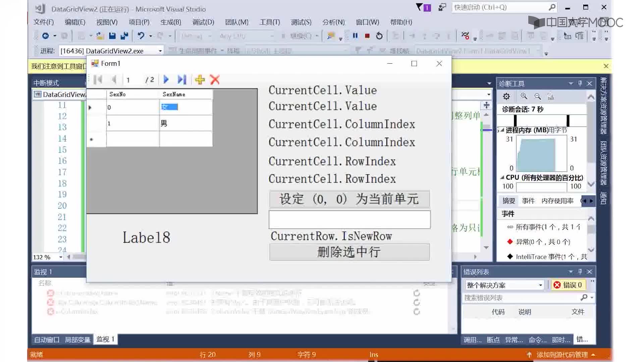Click the 删除选中行 button
The height and width of the screenshot is (362, 644).
pos(349,252)
